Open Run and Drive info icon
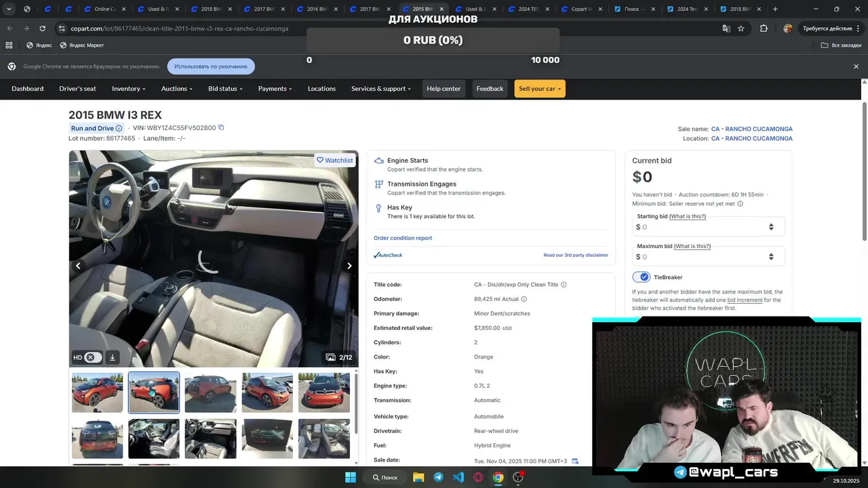868x488 pixels. point(119,128)
